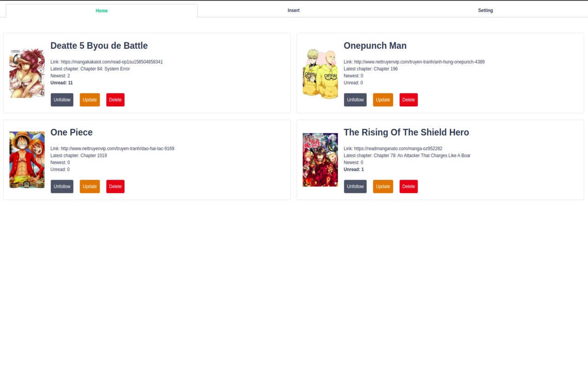Click 'Chapter 84: System Error' text
The height and width of the screenshot is (368, 588).
tap(105, 69)
